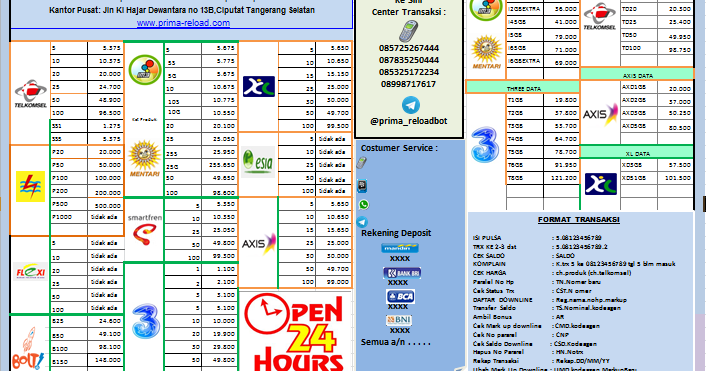Select the BNI bank logo
The height and width of the screenshot is (371, 706).
tap(399, 320)
